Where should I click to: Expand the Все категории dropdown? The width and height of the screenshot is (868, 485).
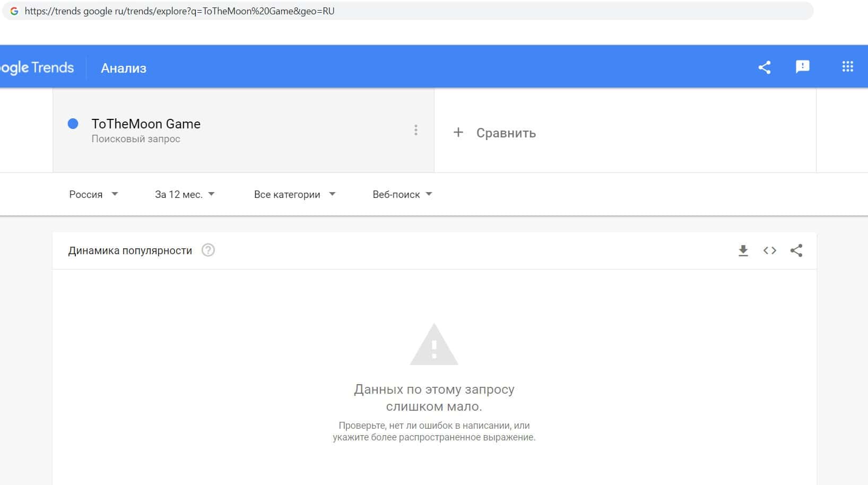click(294, 194)
